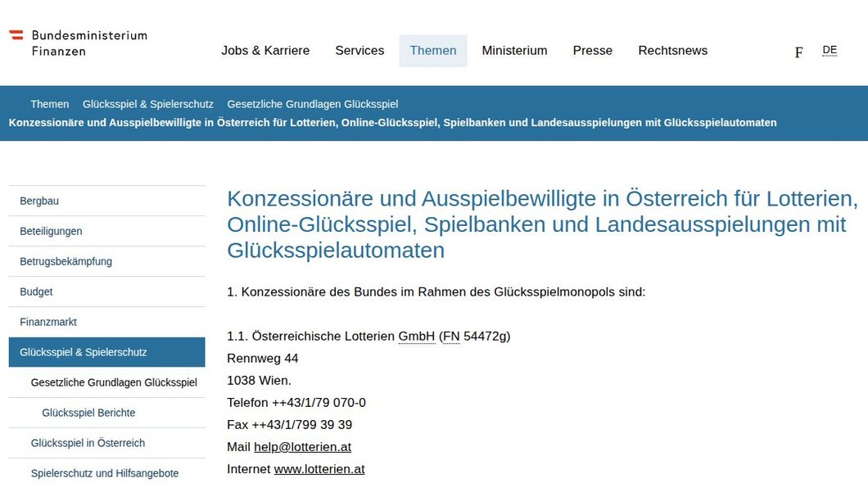The width and height of the screenshot is (868, 488).
Task: Open Gesetzliche Grundlagen Glücksspiel breadcrumb link
Action: [x=312, y=104]
